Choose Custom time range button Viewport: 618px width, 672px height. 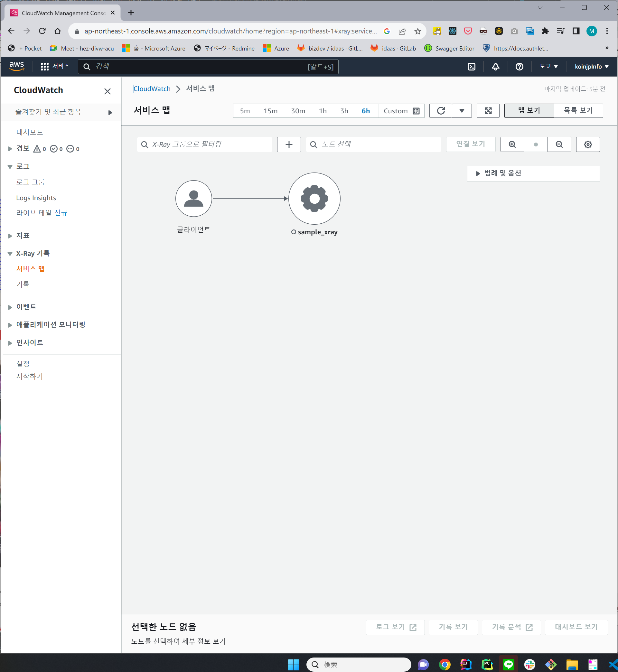pos(401,111)
